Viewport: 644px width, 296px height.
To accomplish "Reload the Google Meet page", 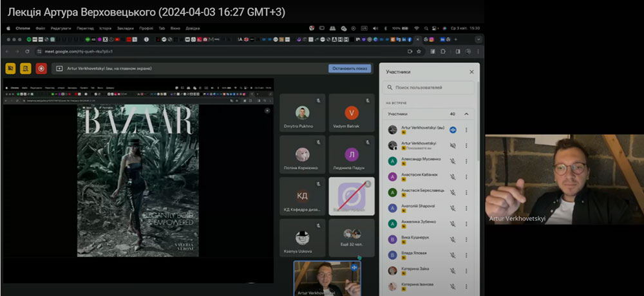I will pos(27,51).
